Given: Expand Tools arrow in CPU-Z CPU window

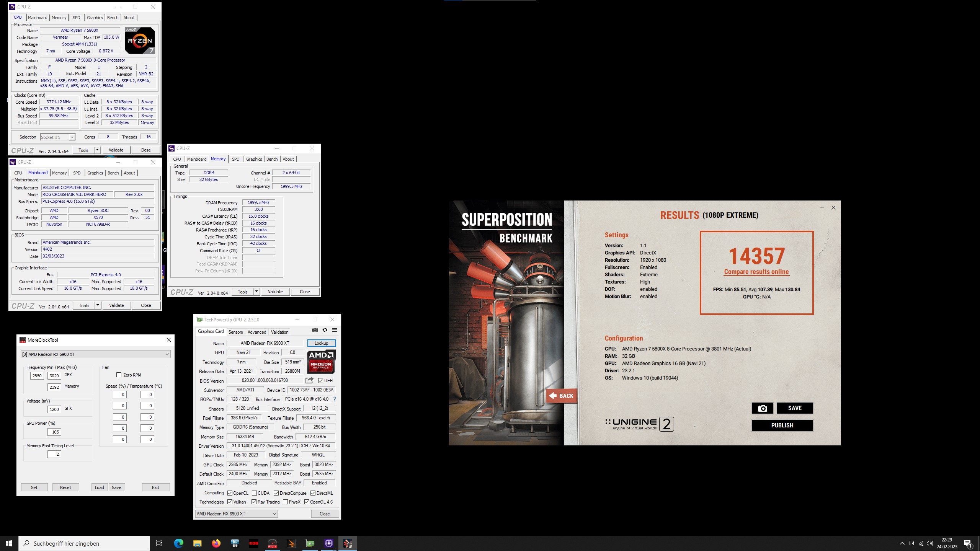Looking at the screenshot, I should click(x=97, y=150).
